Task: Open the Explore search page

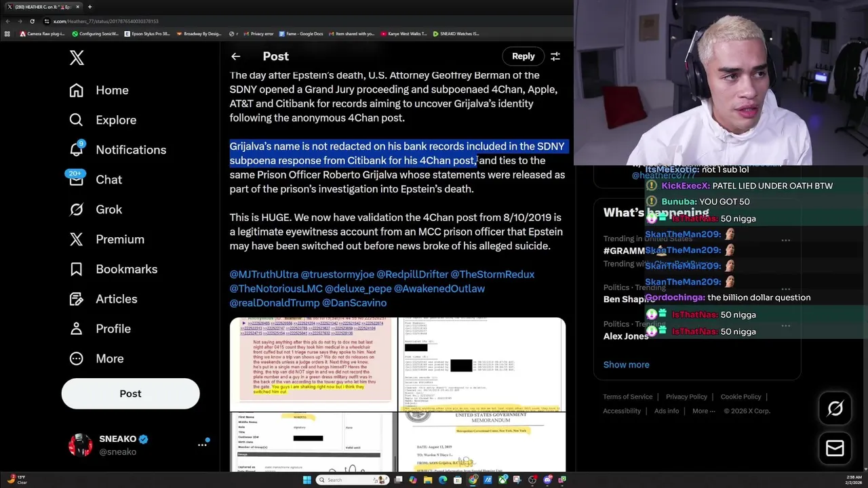Action: click(102, 120)
